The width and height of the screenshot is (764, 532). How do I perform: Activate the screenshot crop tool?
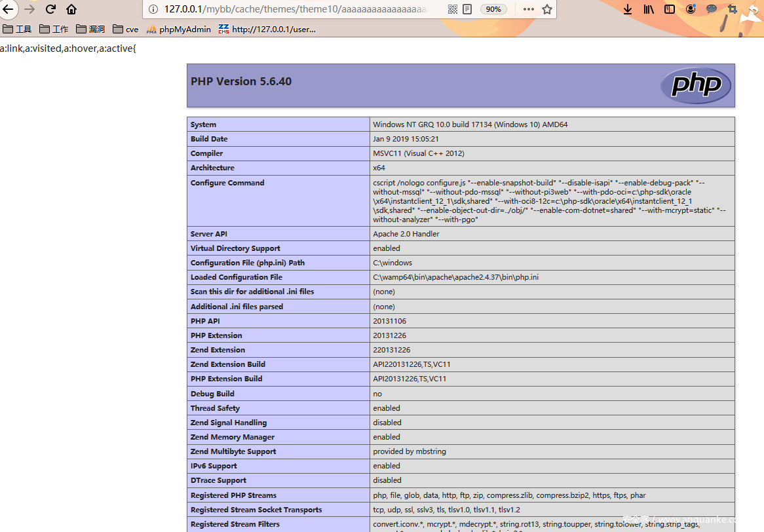pyautogui.click(x=733, y=9)
